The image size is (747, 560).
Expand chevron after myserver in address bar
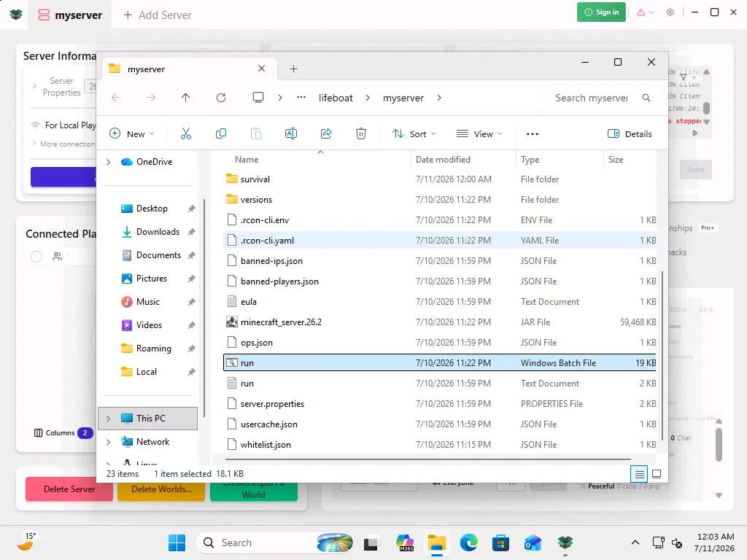pos(438,98)
